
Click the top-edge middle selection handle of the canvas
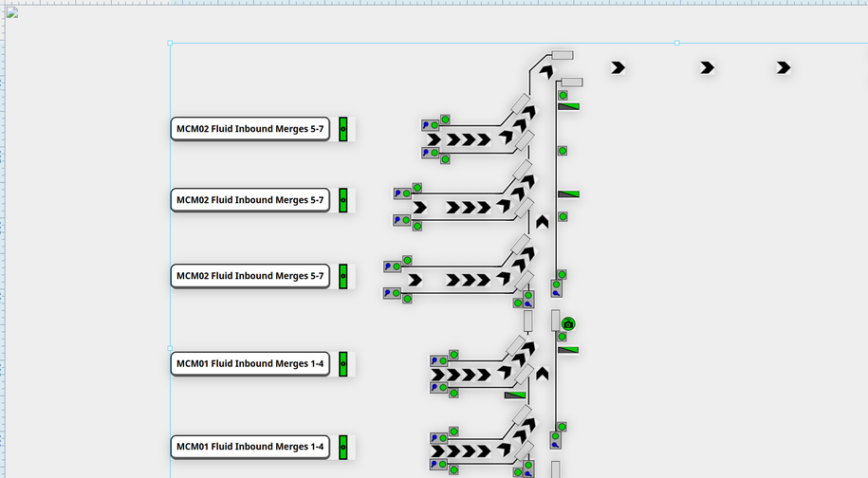pos(676,43)
